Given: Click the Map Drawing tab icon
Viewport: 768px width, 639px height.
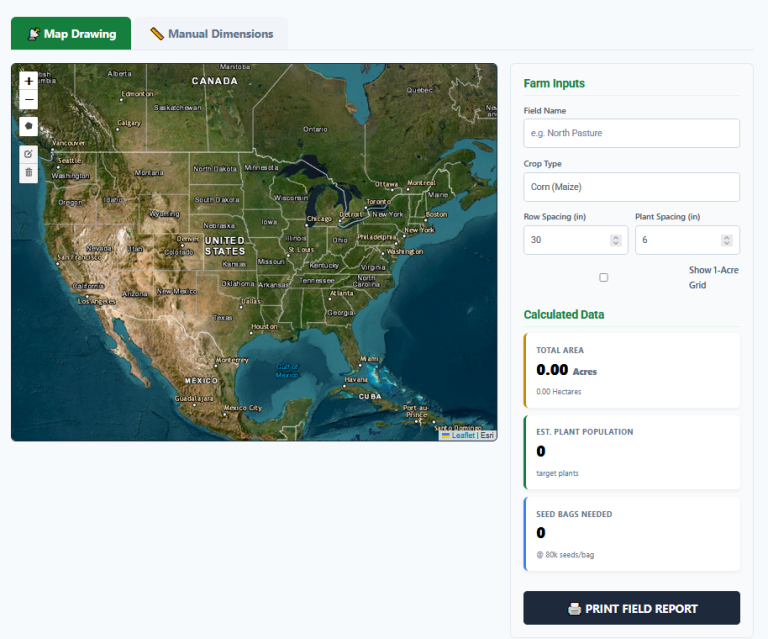Looking at the screenshot, I should [x=33, y=34].
